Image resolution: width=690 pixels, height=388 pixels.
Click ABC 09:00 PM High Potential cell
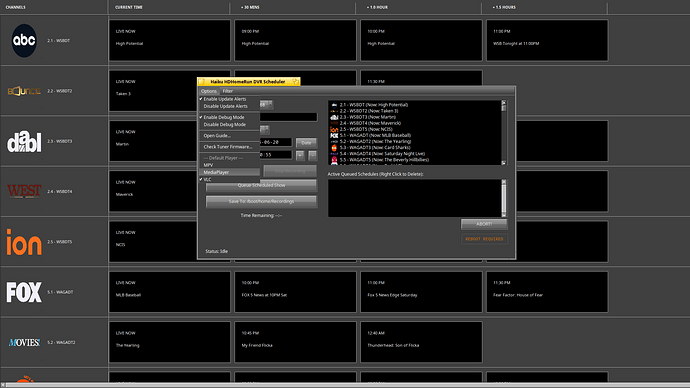[295, 40]
